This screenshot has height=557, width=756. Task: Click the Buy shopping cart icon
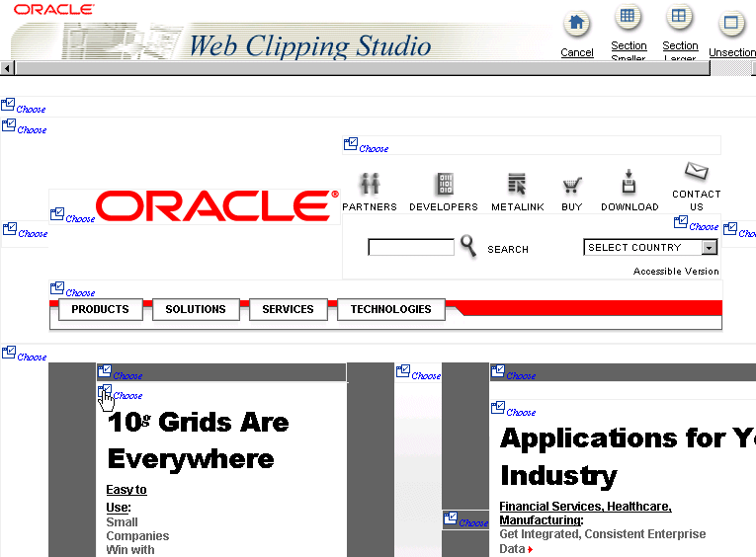point(572,185)
